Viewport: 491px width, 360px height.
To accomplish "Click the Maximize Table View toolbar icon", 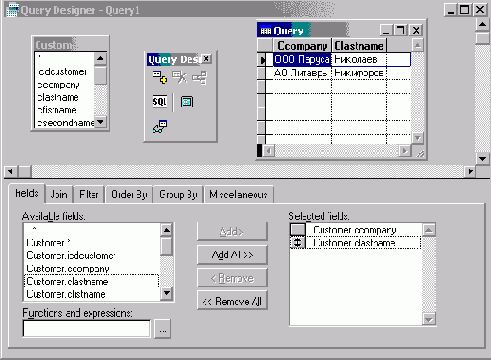I will tap(187, 102).
